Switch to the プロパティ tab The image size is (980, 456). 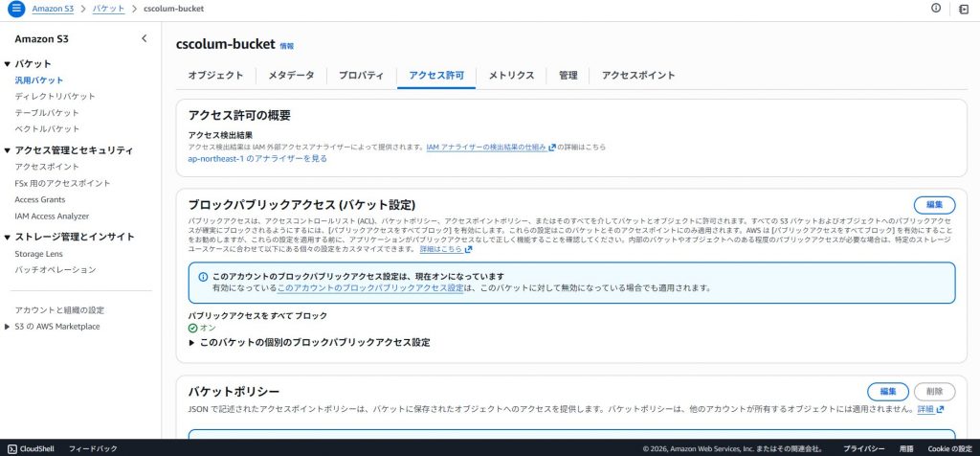tap(361, 76)
